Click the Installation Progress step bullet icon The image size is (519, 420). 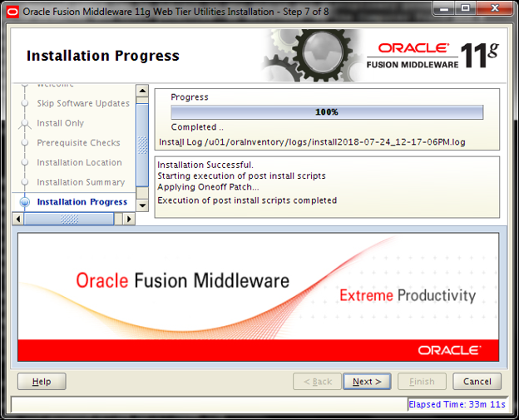25,202
